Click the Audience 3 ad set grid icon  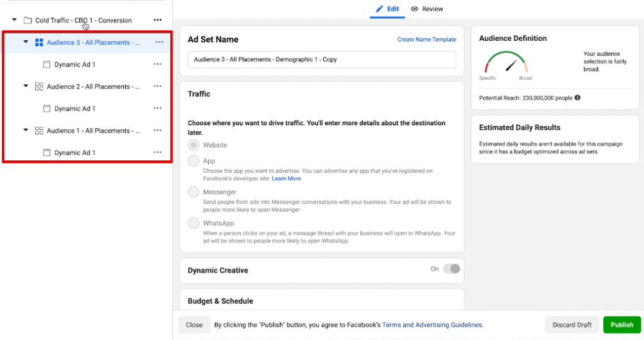(x=39, y=43)
